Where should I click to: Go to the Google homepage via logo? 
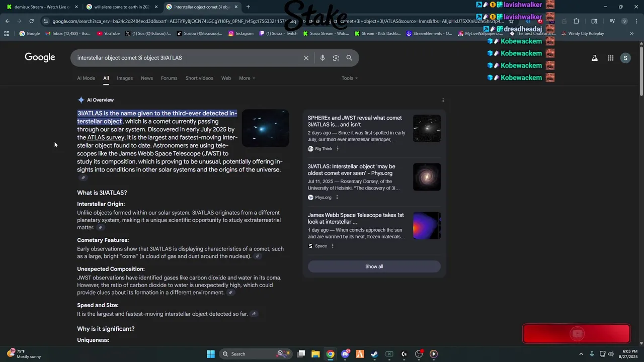click(40, 57)
